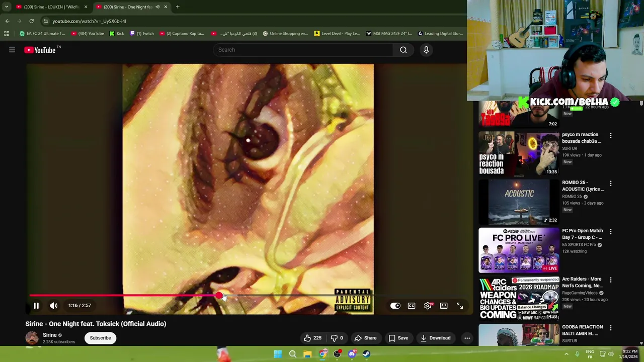Open taskbar search magnifier
644x362 pixels.
(292, 354)
